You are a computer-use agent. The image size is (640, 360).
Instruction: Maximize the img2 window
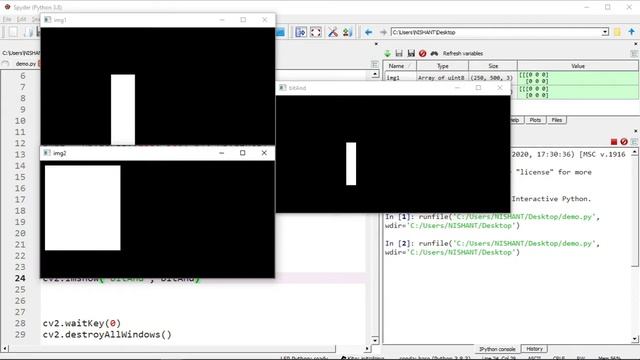(242, 153)
